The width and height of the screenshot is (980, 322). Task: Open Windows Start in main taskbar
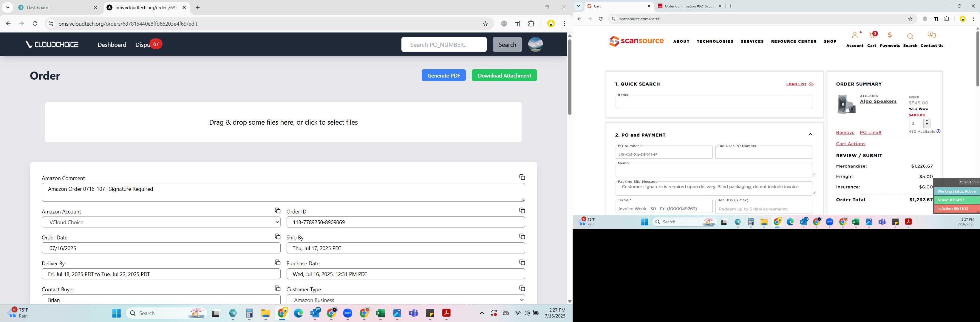tap(116, 313)
